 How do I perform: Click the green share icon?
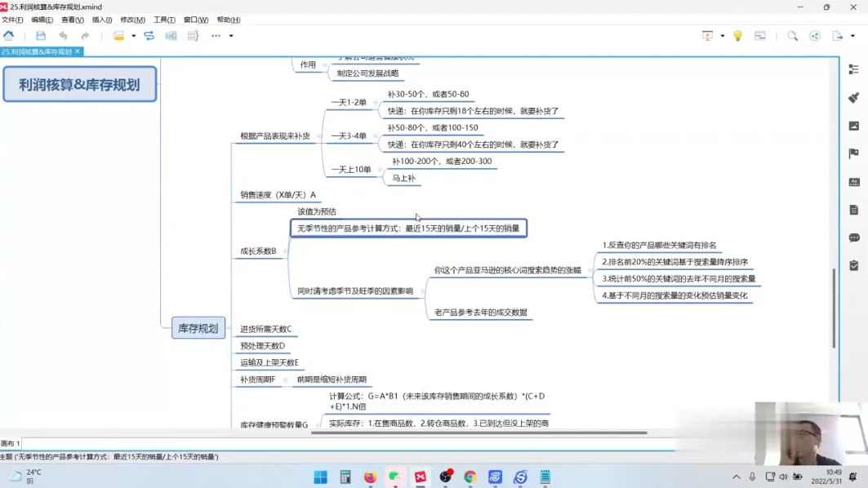tap(815, 36)
